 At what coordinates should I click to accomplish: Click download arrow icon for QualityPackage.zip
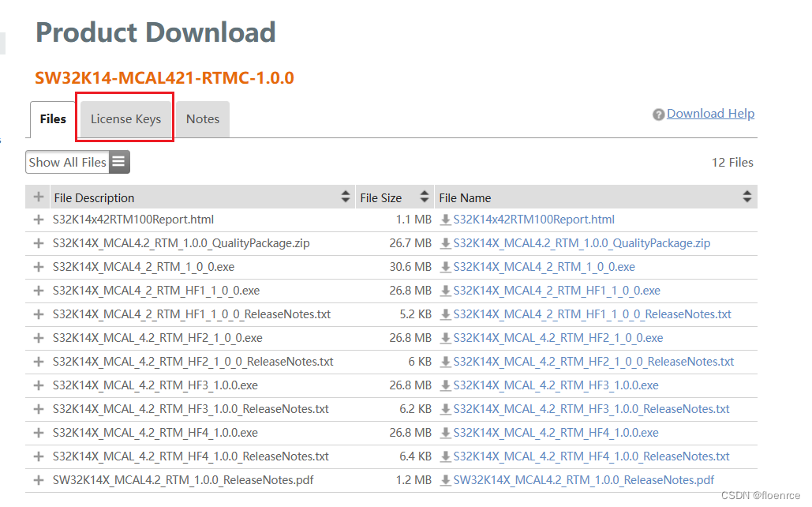tap(445, 244)
